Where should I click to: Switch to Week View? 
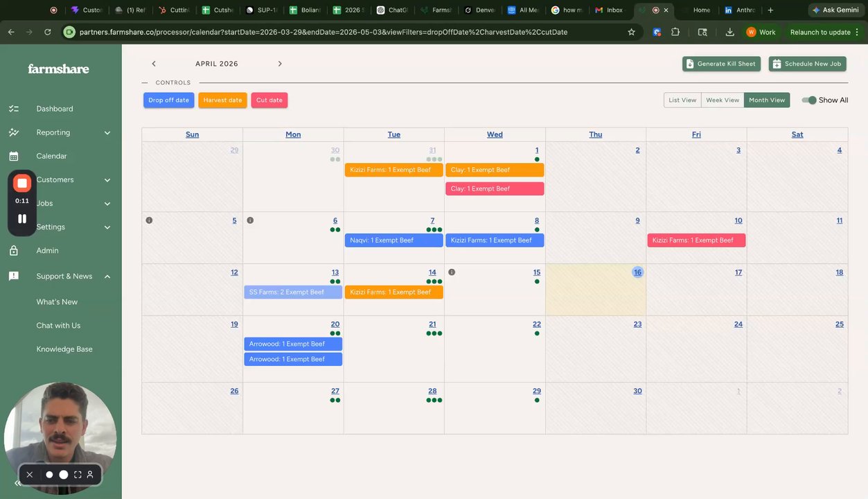723,100
